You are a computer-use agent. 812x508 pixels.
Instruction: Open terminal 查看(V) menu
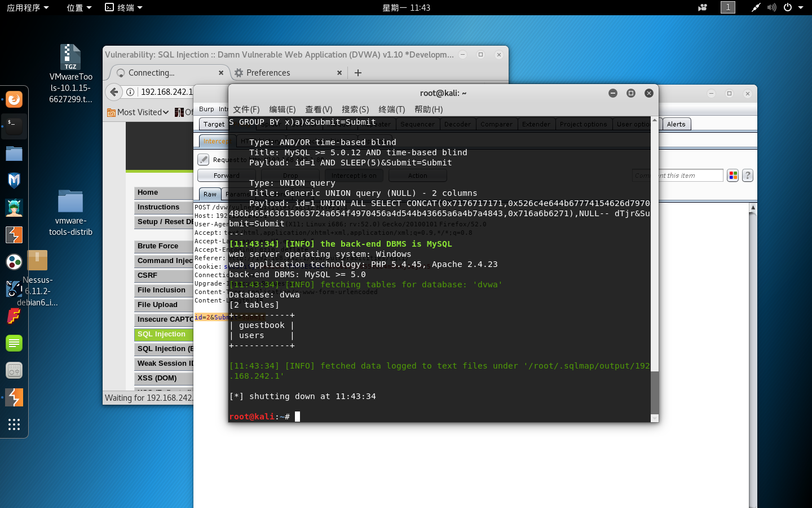[319, 109]
